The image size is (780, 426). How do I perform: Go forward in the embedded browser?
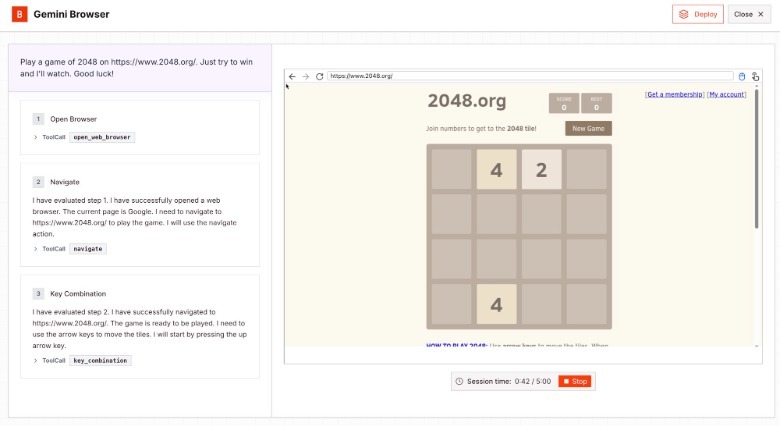click(305, 76)
